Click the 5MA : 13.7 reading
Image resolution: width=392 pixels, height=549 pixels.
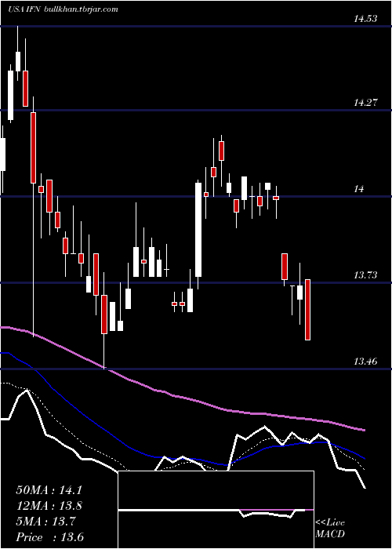45,522
